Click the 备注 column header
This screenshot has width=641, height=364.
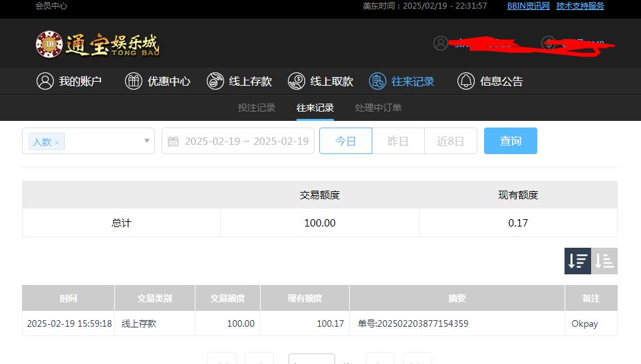pos(591,298)
